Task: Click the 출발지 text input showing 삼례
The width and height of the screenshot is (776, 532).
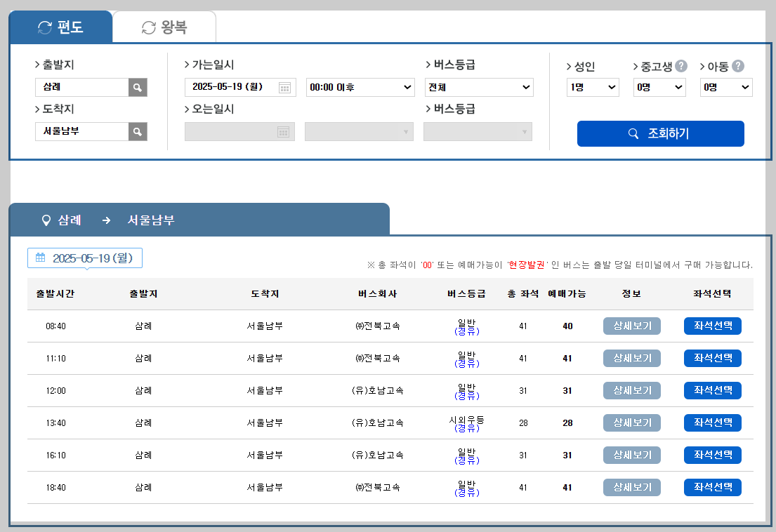Action: pyautogui.click(x=81, y=87)
